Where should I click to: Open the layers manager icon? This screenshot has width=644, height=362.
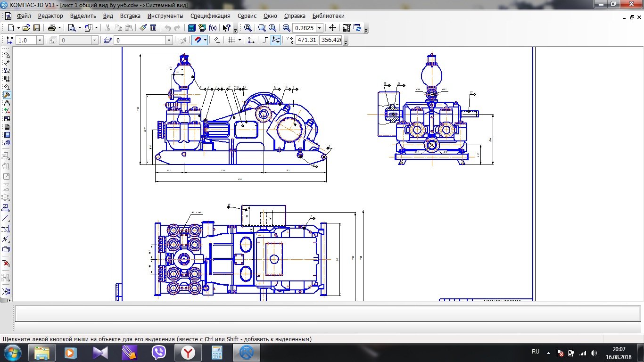click(x=107, y=41)
